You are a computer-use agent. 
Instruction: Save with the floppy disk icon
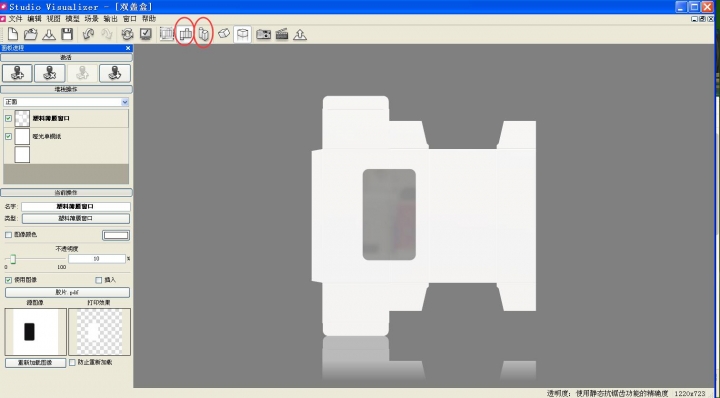pos(67,34)
